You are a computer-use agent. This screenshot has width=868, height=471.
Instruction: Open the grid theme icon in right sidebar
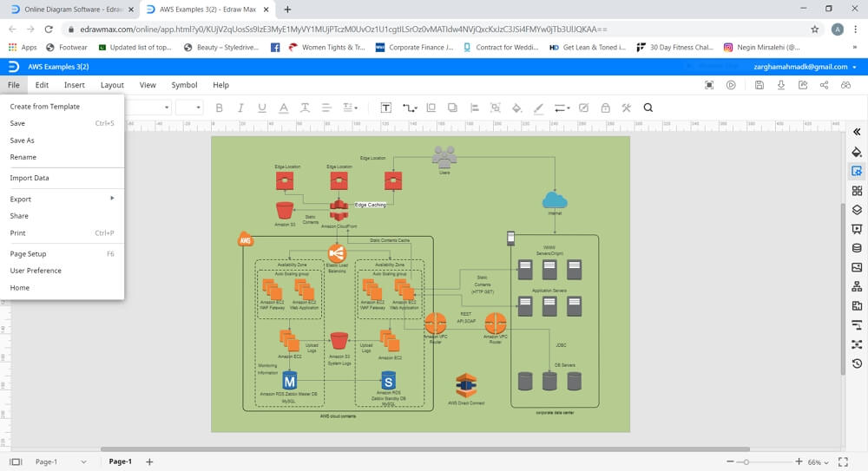tap(857, 191)
